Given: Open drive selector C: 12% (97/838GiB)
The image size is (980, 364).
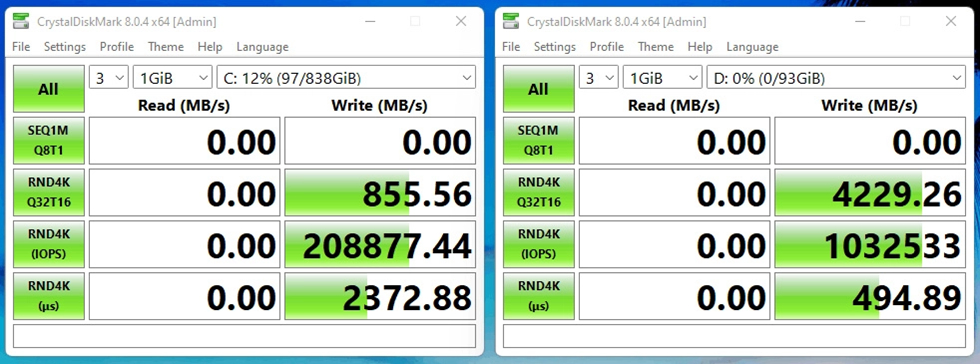Looking at the screenshot, I should coord(346,78).
